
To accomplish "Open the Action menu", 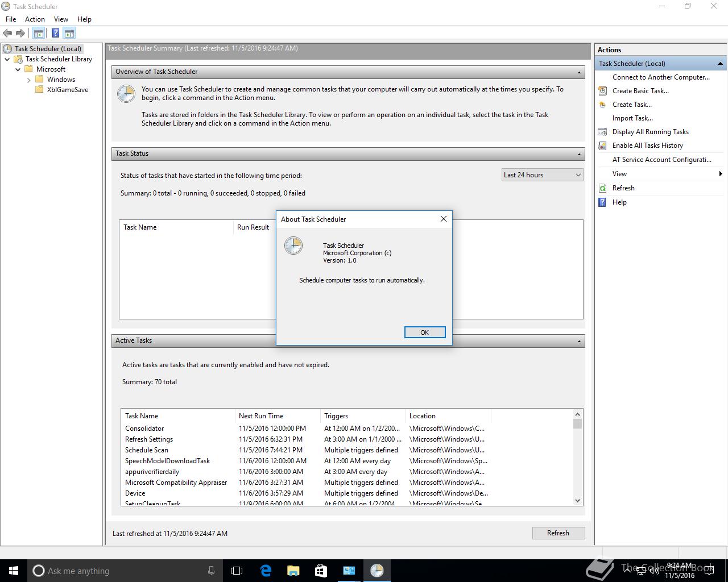I will click(35, 19).
